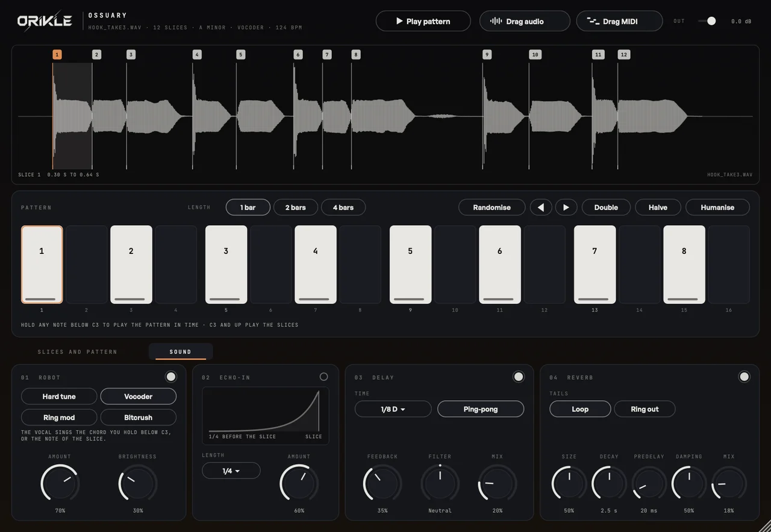
Task: Shift pattern right with arrow button
Action: coord(566,208)
